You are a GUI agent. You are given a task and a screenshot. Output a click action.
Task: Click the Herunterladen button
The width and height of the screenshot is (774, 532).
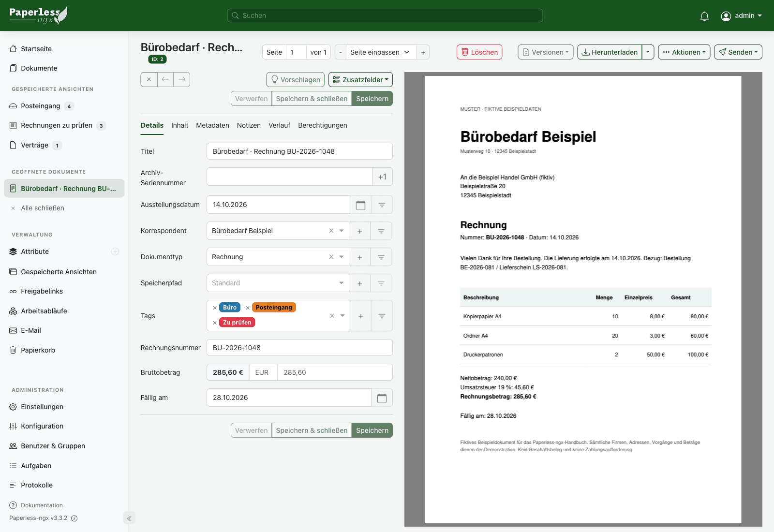(610, 52)
